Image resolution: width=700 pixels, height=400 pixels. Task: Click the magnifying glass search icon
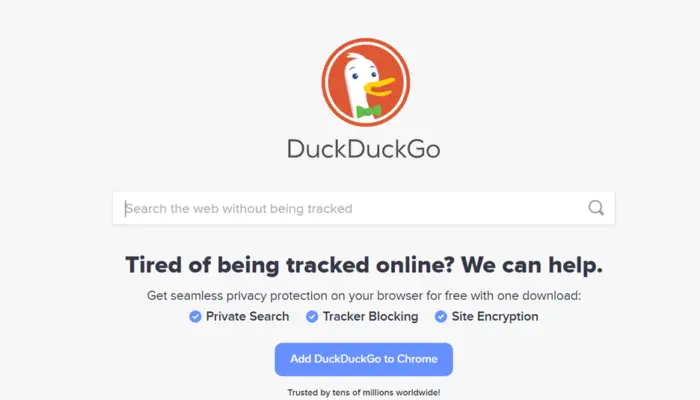pyautogui.click(x=596, y=208)
